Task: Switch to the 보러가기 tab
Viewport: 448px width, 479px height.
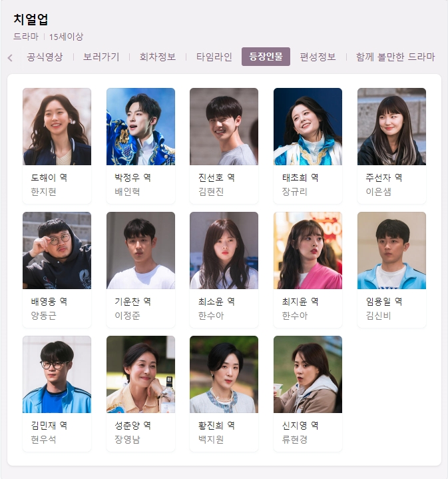Action: (x=101, y=57)
